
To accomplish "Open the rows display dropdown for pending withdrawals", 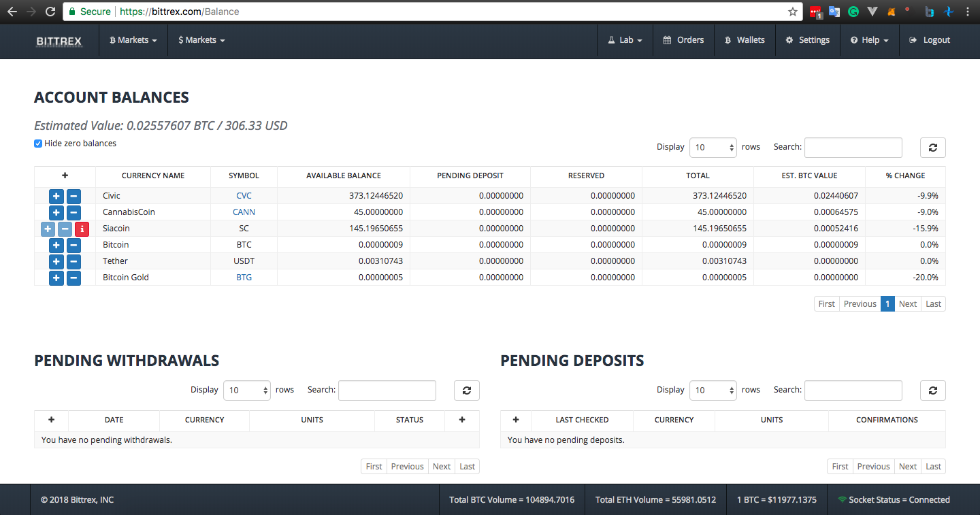I will point(247,390).
